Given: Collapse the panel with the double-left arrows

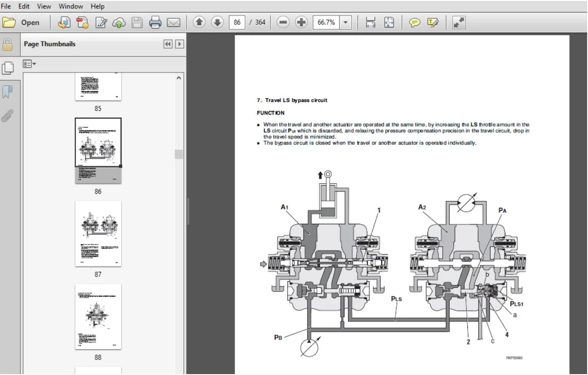Looking at the screenshot, I should pyautogui.click(x=168, y=44).
